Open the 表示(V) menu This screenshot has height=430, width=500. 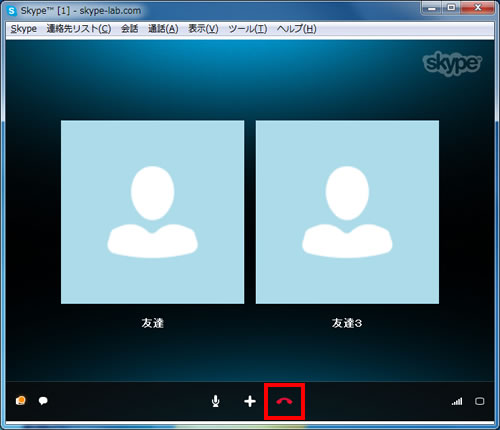click(x=203, y=29)
